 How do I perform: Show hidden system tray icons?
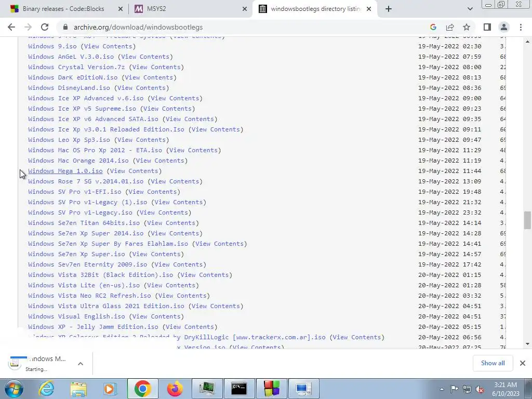(x=442, y=389)
